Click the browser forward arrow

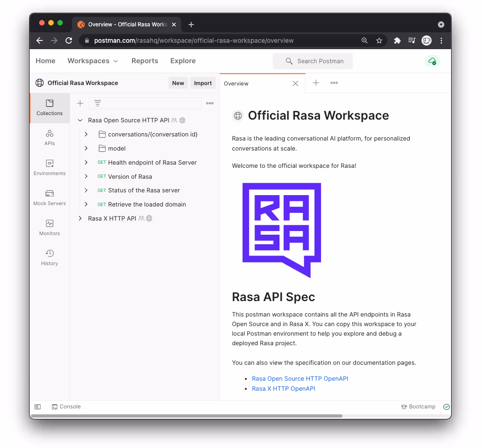pos(54,40)
